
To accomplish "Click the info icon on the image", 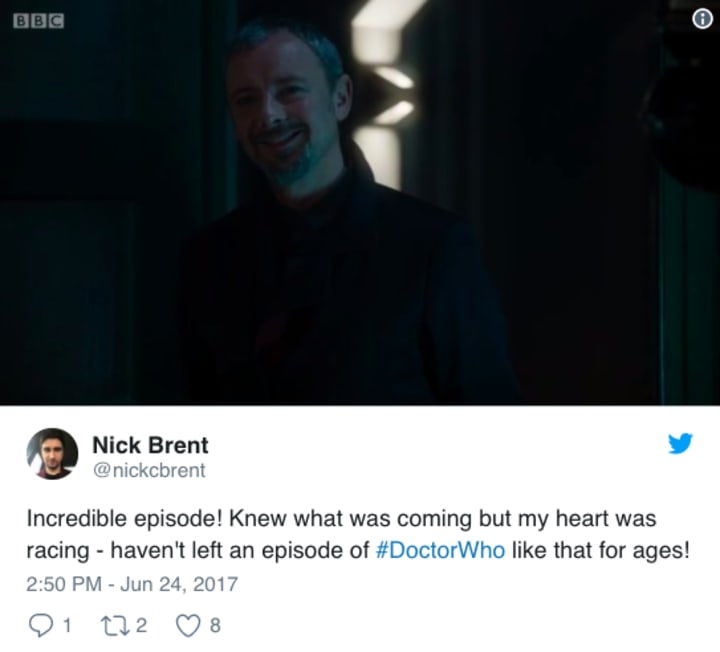I will [x=702, y=19].
